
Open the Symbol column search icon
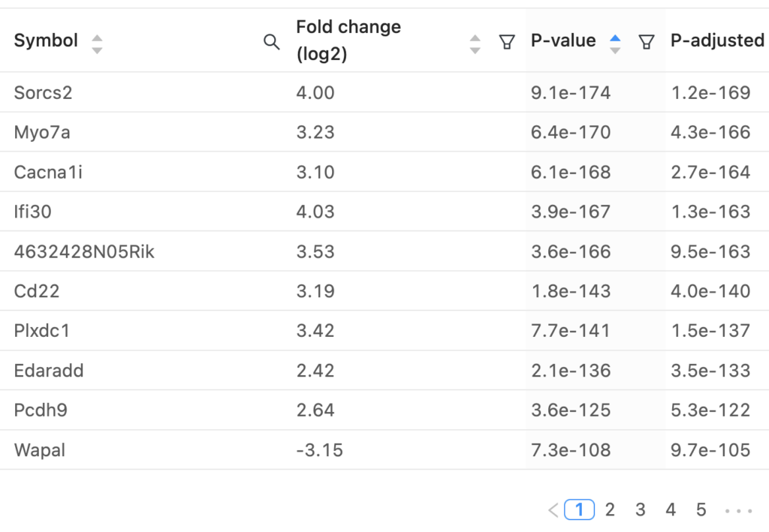point(271,42)
